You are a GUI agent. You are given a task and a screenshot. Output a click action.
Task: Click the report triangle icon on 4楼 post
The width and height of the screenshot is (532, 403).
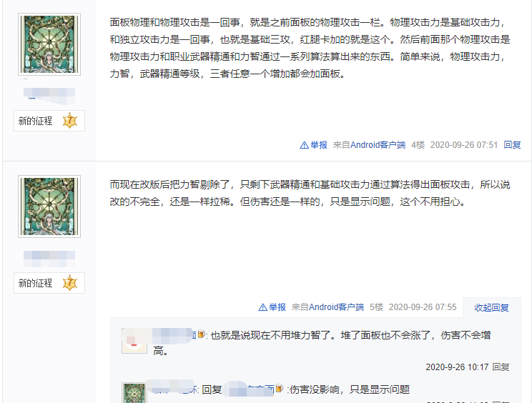click(x=304, y=145)
